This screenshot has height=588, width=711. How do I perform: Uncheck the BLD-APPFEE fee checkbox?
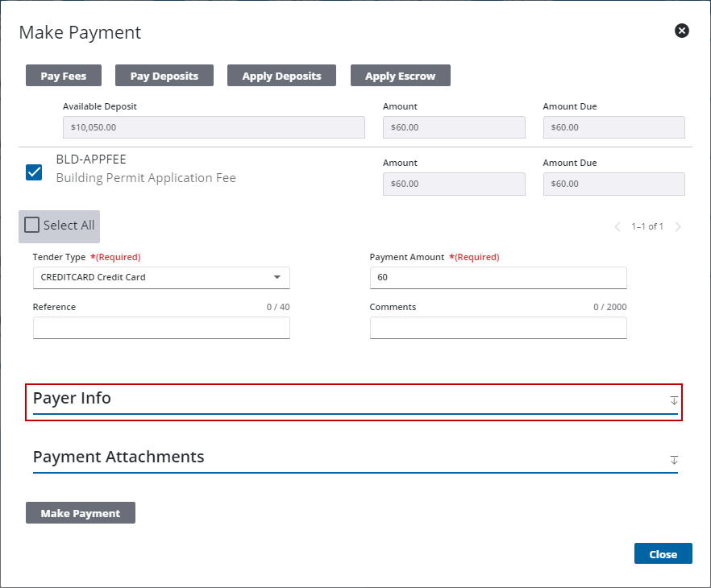point(34,172)
